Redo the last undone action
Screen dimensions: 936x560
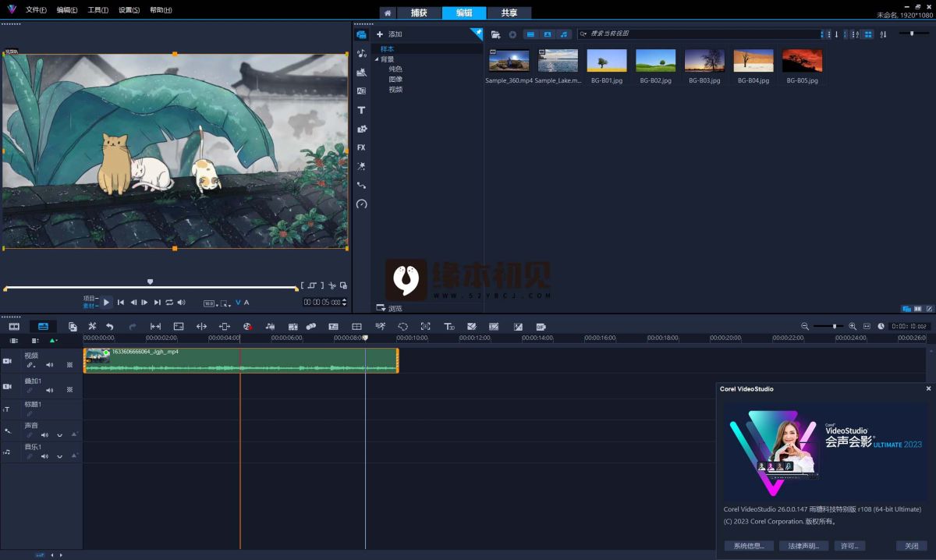click(x=132, y=326)
